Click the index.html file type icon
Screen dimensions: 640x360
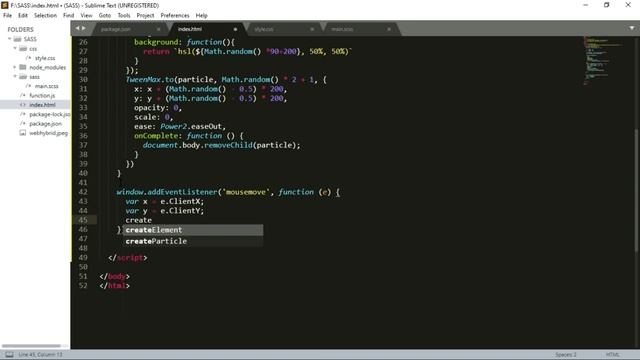point(23,105)
